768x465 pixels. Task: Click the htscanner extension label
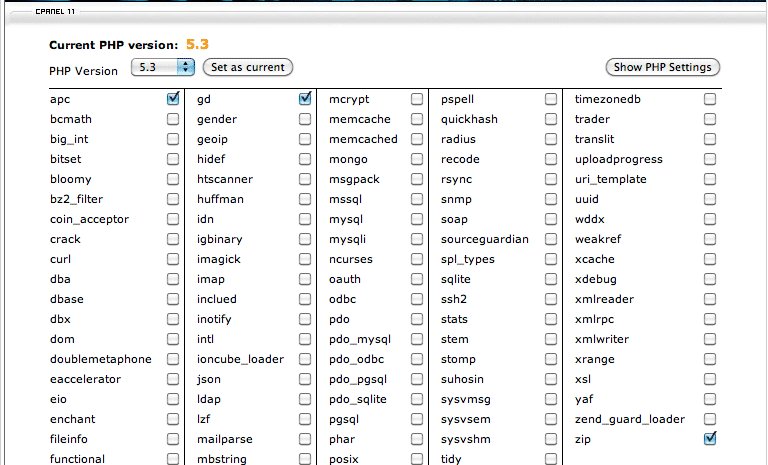point(225,179)
